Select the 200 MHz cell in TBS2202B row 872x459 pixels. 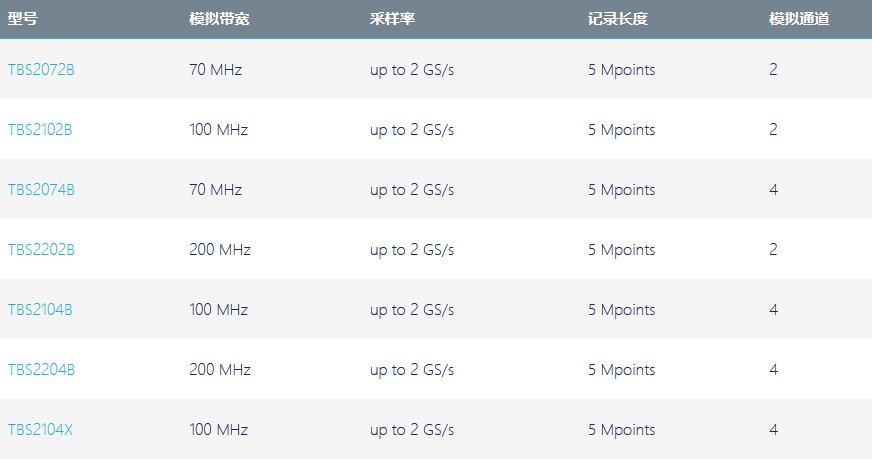point(220,250)
